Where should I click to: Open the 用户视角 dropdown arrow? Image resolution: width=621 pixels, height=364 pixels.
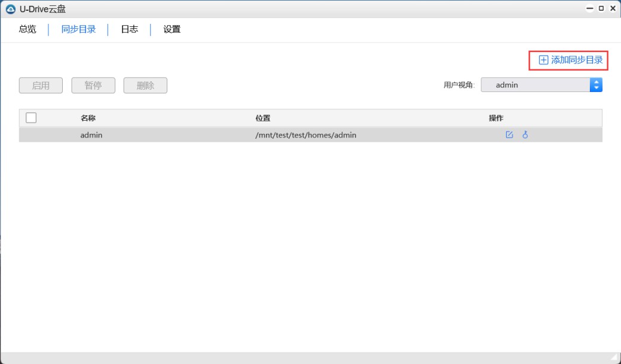596,85
